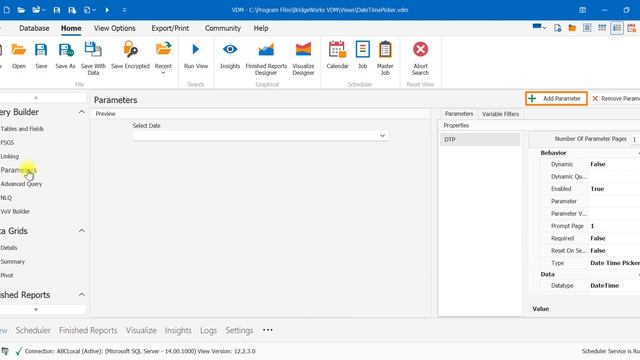The image size is (640, 360).
Task: Open quick access toolbar customize dropdown
Action: click(124, 10)
